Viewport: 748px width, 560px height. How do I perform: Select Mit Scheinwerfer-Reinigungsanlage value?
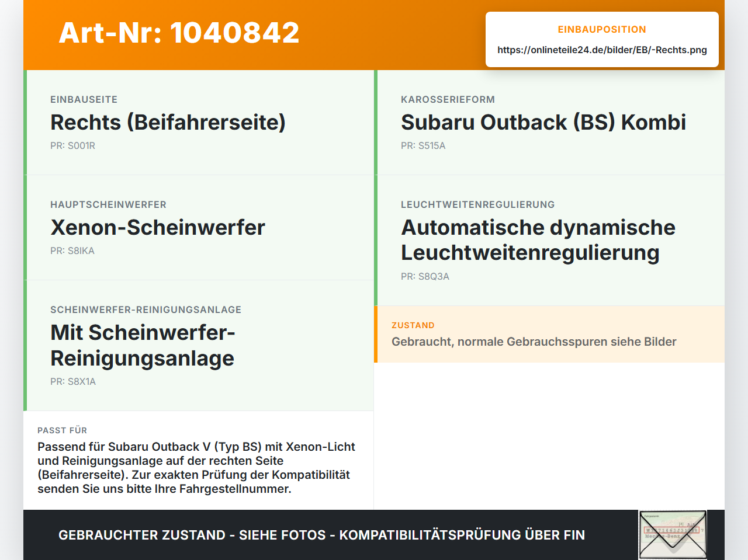click(x=143, y=345)
